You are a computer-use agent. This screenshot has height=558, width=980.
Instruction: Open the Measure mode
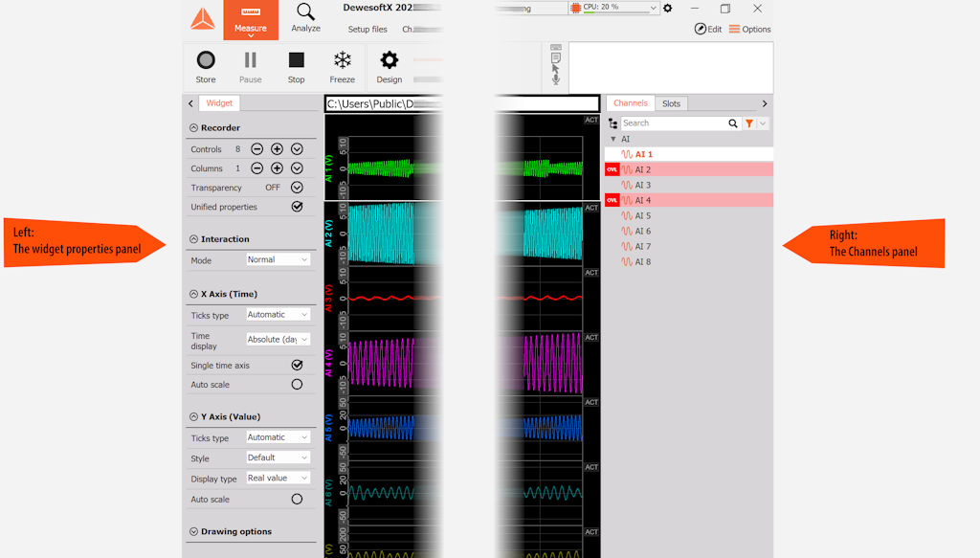[251, 20]
